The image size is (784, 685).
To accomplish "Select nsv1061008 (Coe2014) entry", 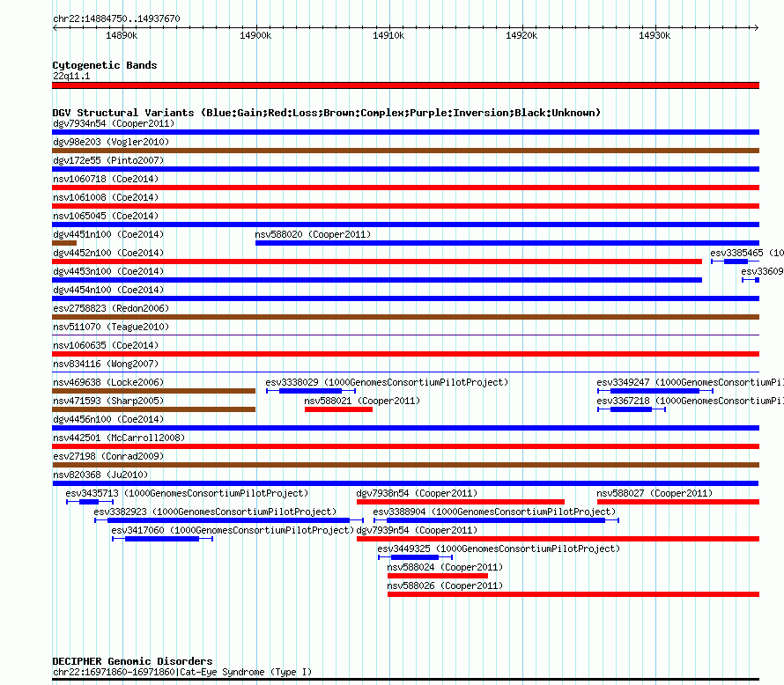I will [x=106, y=197].
